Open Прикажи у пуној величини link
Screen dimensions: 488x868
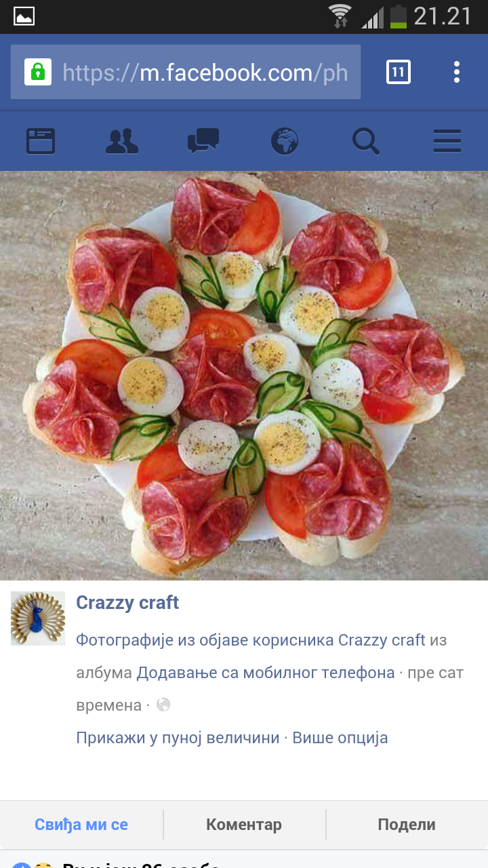point(178,738)
